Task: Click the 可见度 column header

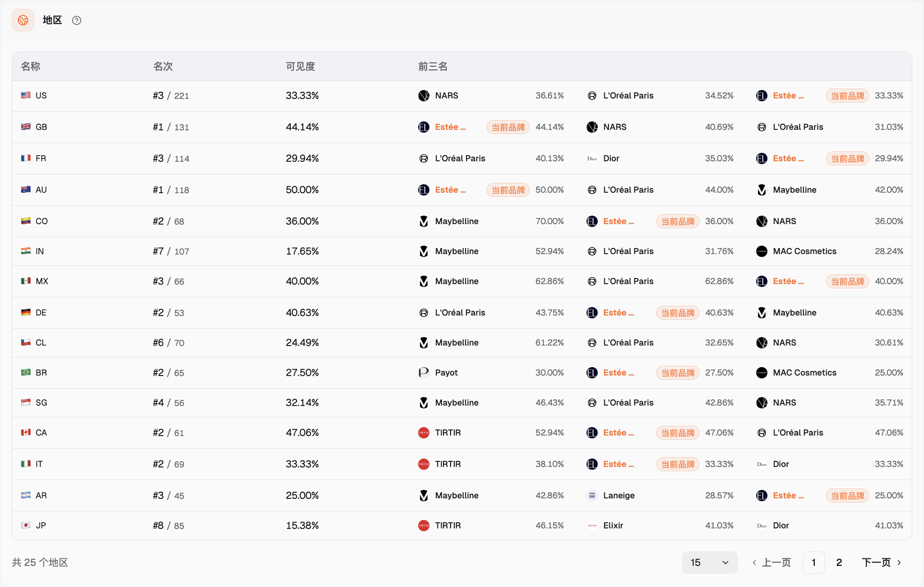Action: point(300,67)
